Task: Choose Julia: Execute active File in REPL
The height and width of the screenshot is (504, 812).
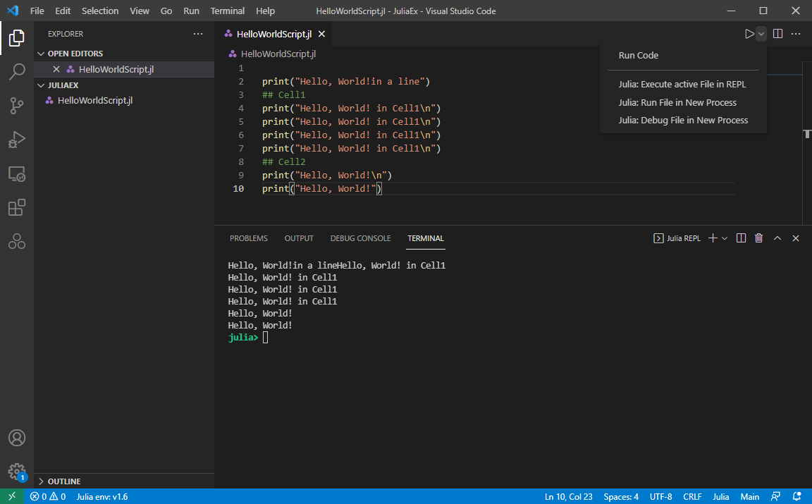Action: tap(683, 85)
